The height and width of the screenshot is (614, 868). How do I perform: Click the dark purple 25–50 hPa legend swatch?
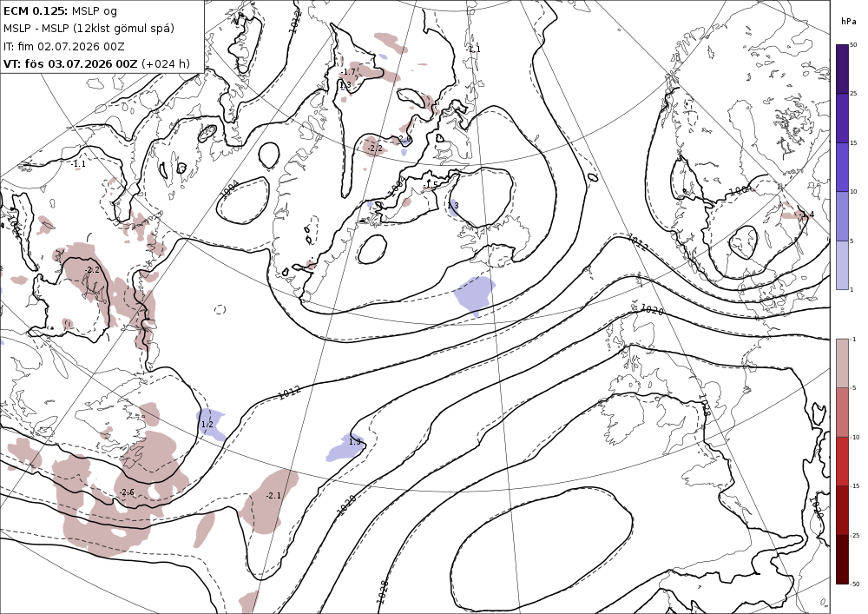[x=842, y=69]
